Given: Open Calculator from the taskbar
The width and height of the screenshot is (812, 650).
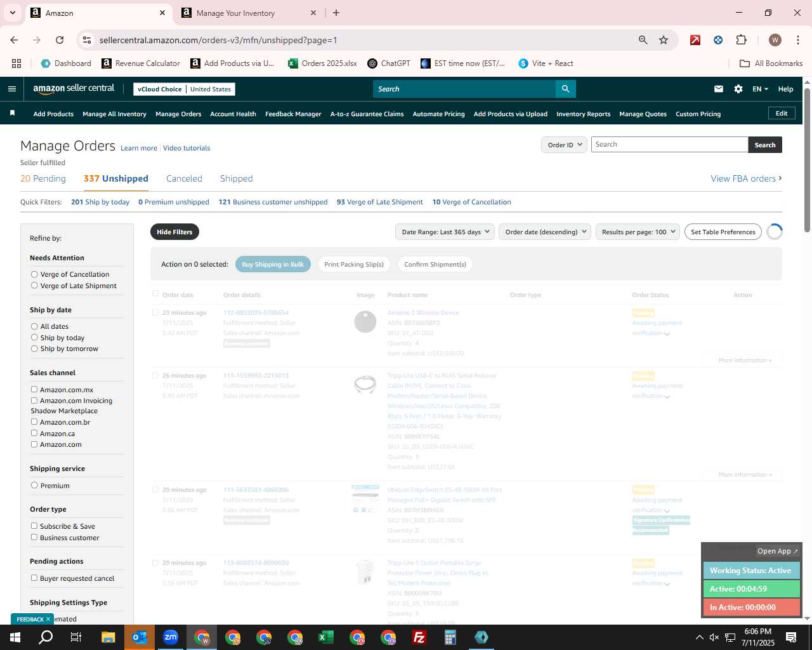Looking at the screenshot, I should (450, 637).
